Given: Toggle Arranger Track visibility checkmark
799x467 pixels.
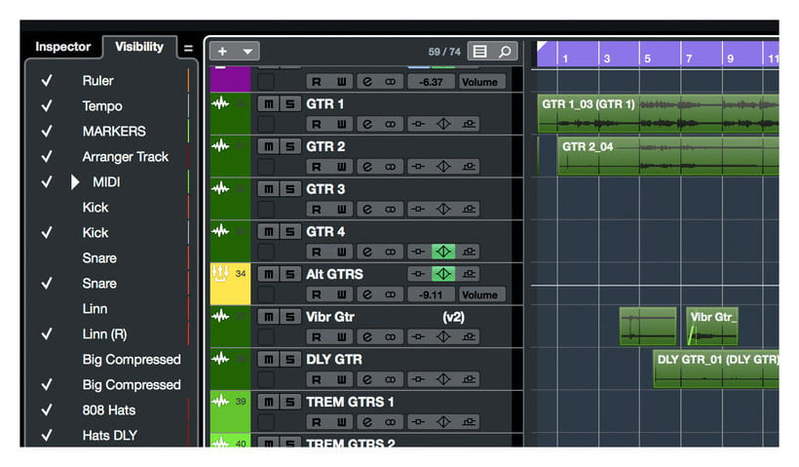Looking at the screenshot, I should tap(46, 157).
